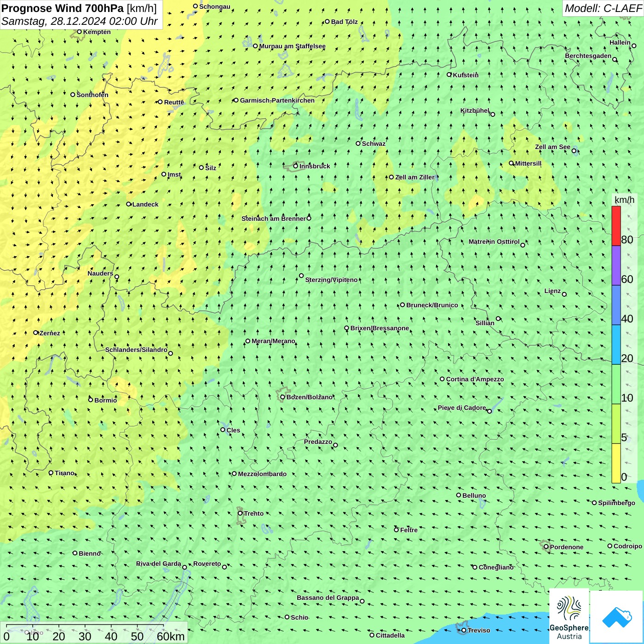Select the red legend color above 80

[x=616, y=226]
